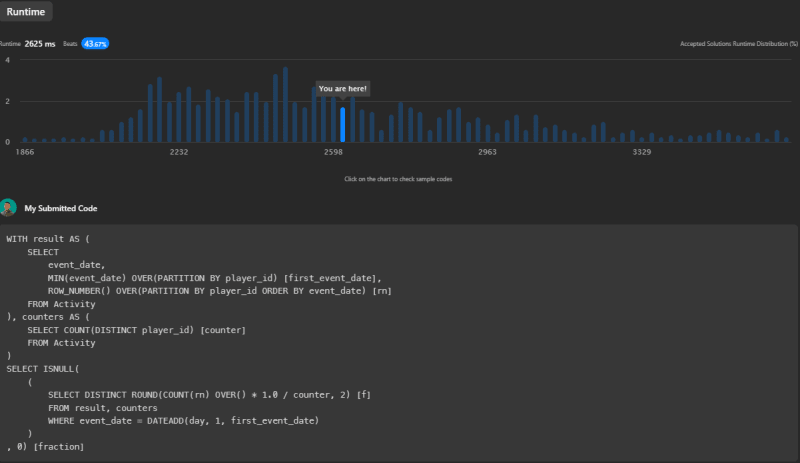800x463 pixels.
Task: Click the x-axis label 1866
Action: point(25,152)
